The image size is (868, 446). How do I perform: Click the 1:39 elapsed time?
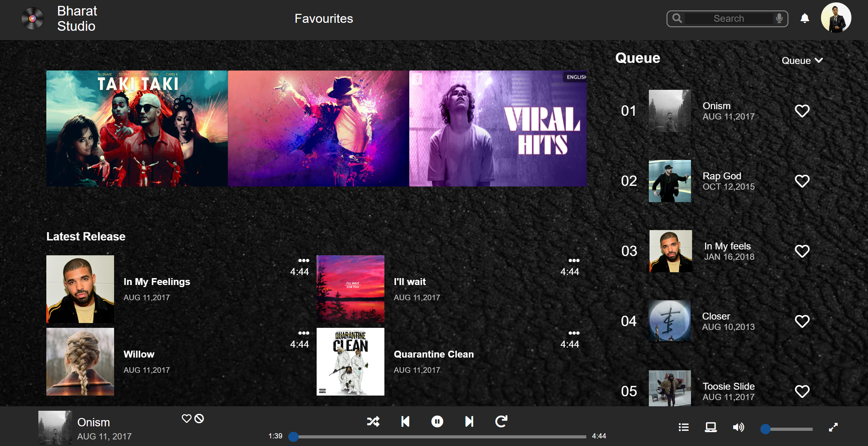click(x=275, y=436)
